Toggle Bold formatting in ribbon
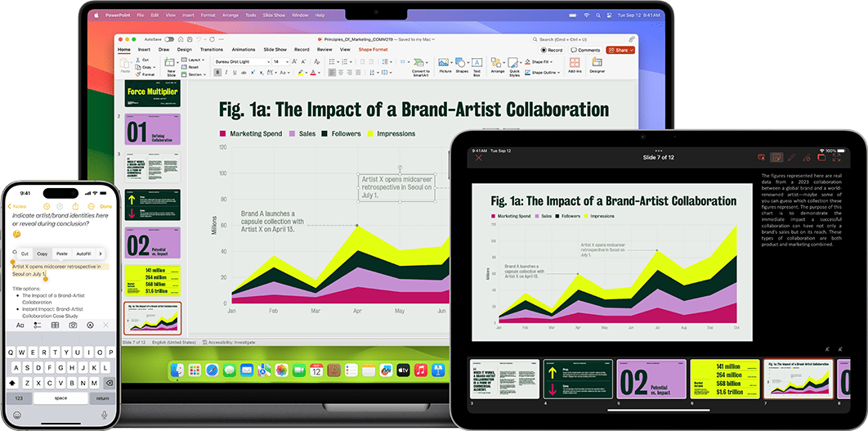 click(x=217, y=72)
